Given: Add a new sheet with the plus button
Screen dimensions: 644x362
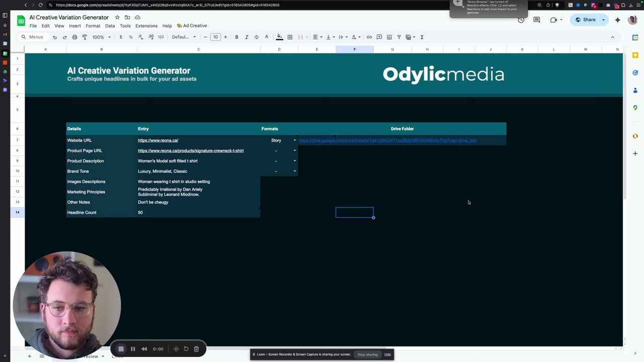Looking at the screenshot, I should pyautogui.click(x=29, y=356).
